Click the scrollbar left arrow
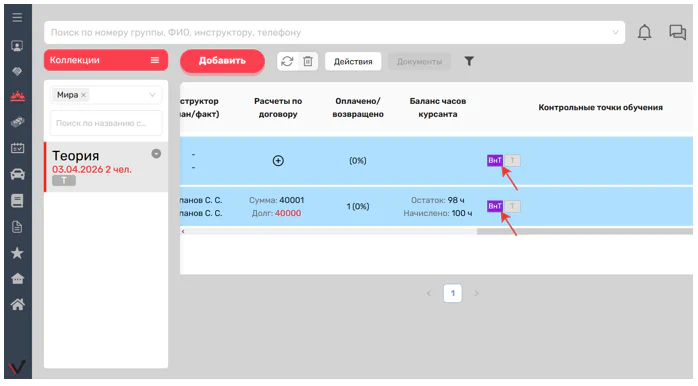The width and height of the screenshot is (698, 386). pyautogui.click(x=183, y=232)
